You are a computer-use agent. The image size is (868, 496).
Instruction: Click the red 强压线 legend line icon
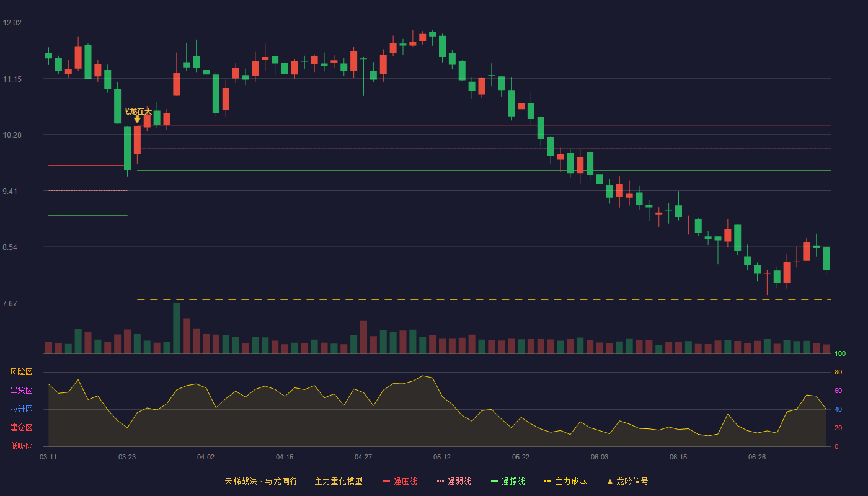387,481
